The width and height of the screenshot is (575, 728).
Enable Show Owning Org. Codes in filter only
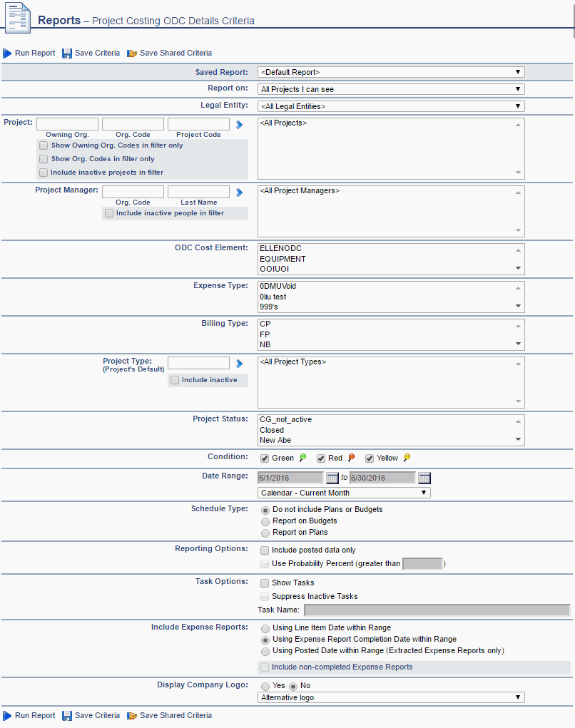(x=44, y=145)
